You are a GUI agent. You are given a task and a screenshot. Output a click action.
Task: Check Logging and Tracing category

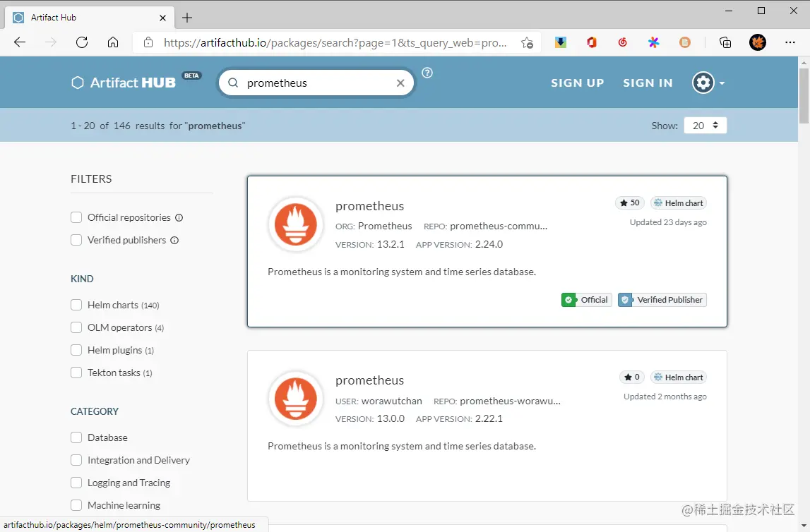76,483
